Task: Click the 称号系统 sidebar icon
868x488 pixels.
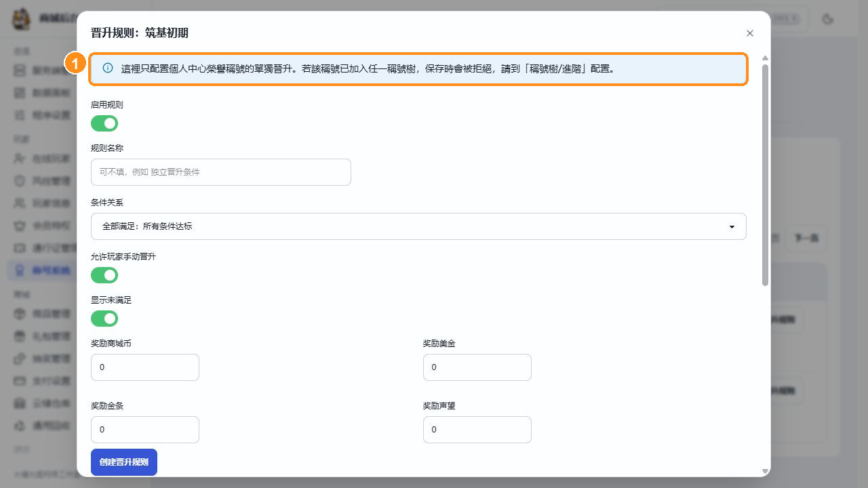Action: 20,271
